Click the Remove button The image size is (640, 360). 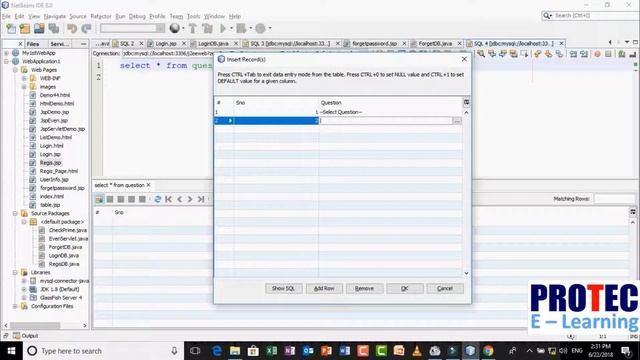click(x=364, y=289)
